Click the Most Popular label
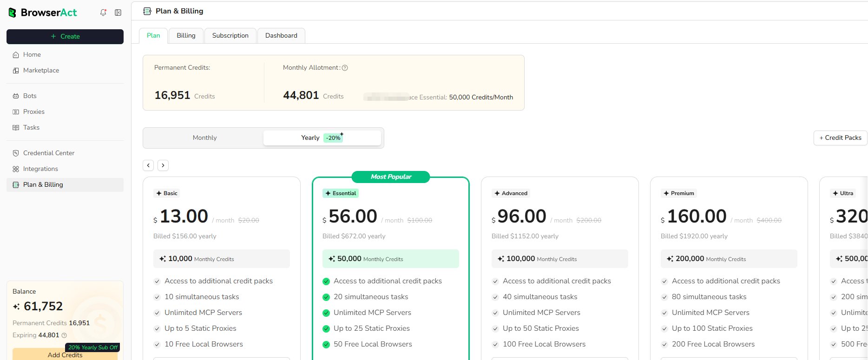Viewport: 868px width, 360px height. [x=391, y=177]
